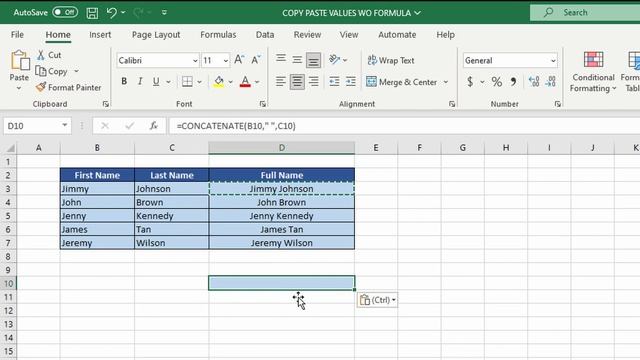Click the Top Align icon
Screen dimensions: 640x360
[281, 60]
